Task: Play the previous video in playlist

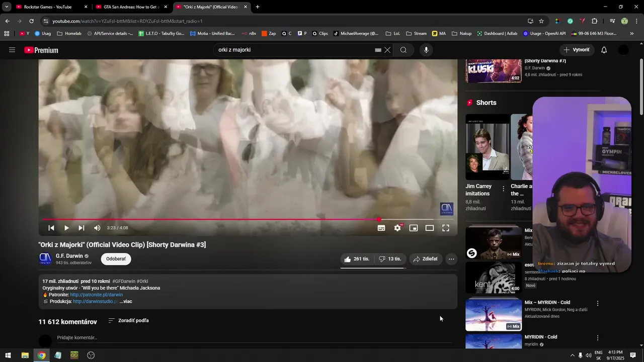Action: (x=51, y=228)
